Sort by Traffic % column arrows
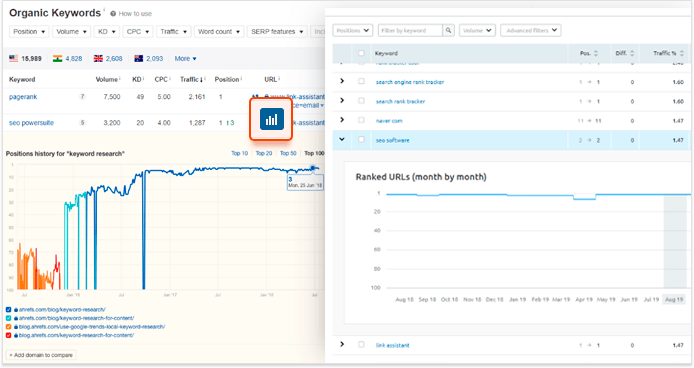694x368 pixels. click(x=682, y=53)
